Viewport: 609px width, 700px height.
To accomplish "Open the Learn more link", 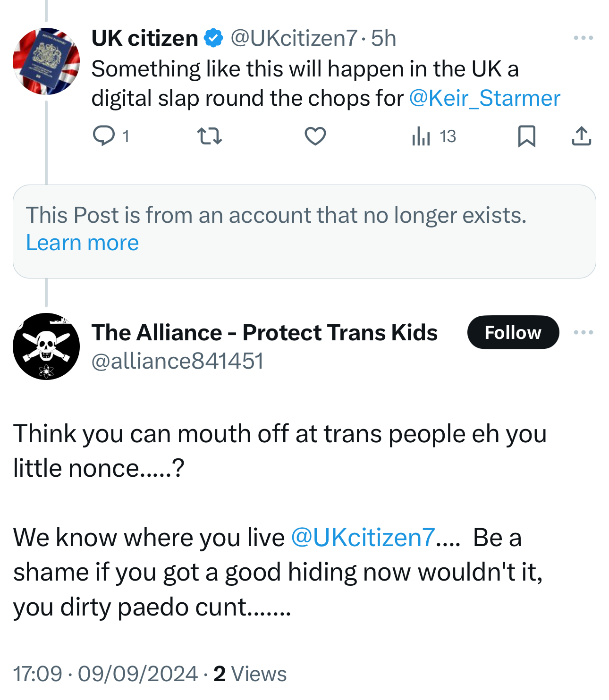I will coord(82,243).
